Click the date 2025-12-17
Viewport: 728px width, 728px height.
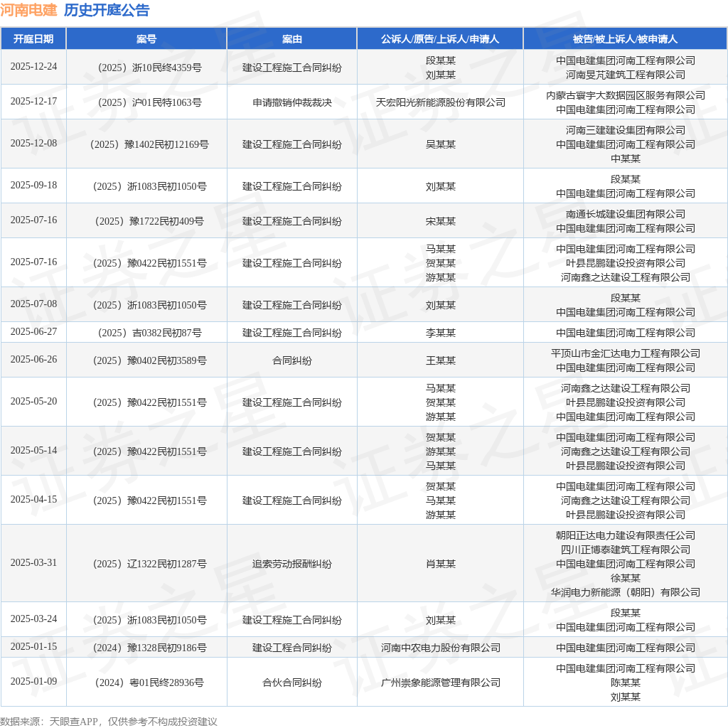[x=33, y=101]
